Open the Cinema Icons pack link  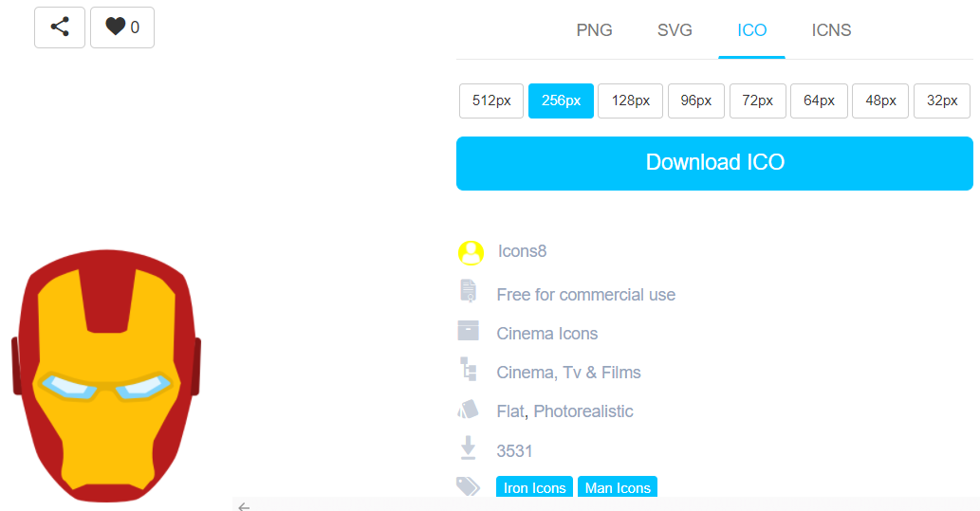[x=546, y=334]
